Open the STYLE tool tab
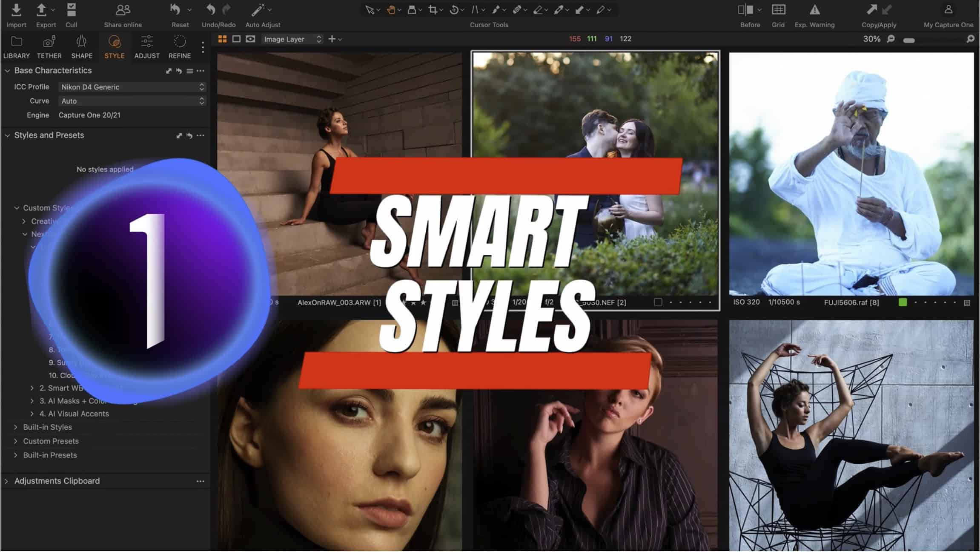Image resolution: width=980 pixels, height=552 pixels. pos(115,47)
